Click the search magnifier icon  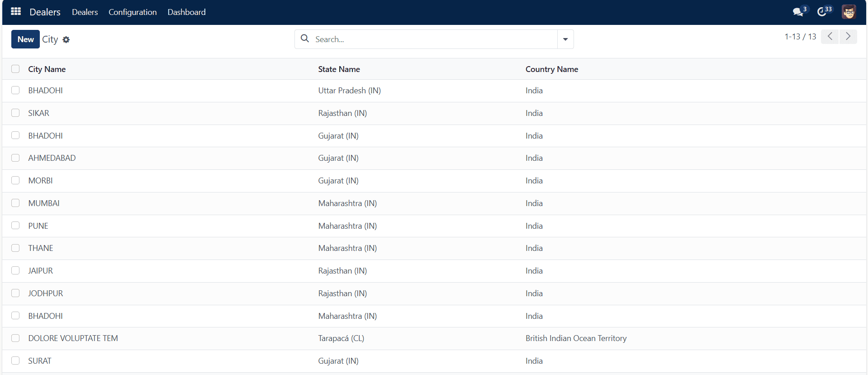(305, 38)
